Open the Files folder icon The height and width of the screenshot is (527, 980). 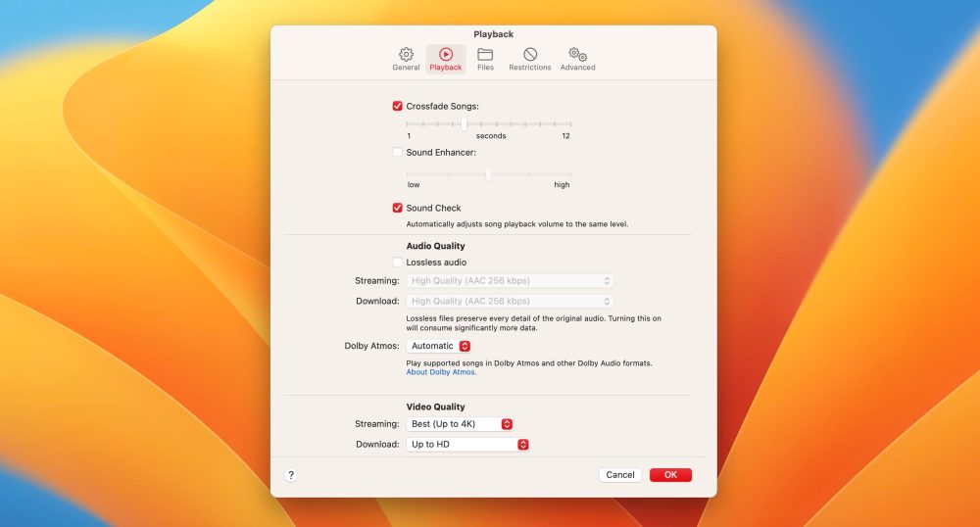pos(485,55)
